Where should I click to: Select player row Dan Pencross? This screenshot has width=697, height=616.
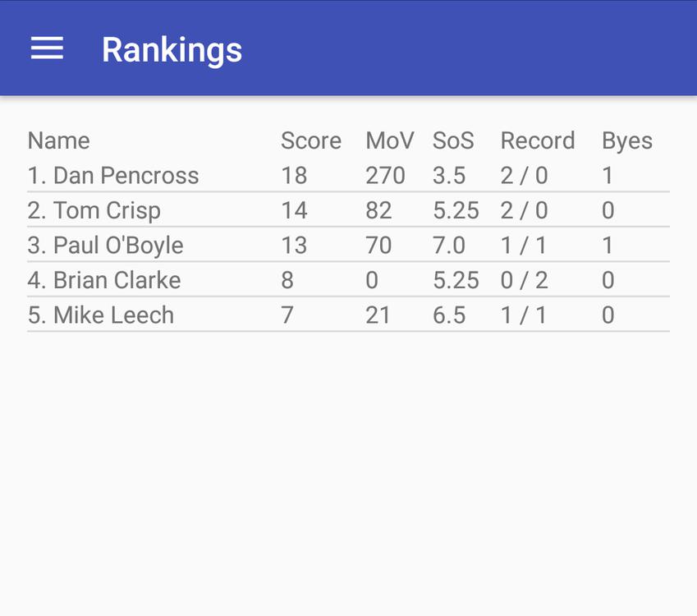tap(113, 176)
